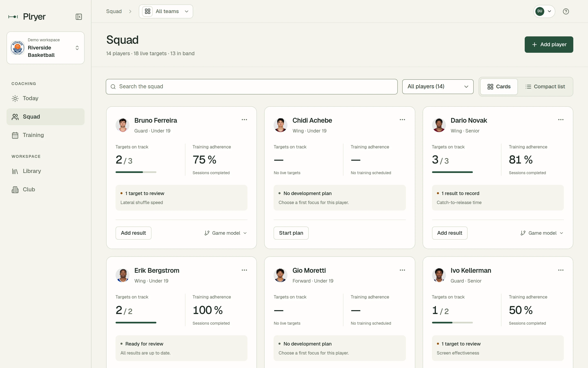Expand the user account chevron
The height and width of the screenshot is (368, 588).
pyautogui.click(x=549, y=11)
